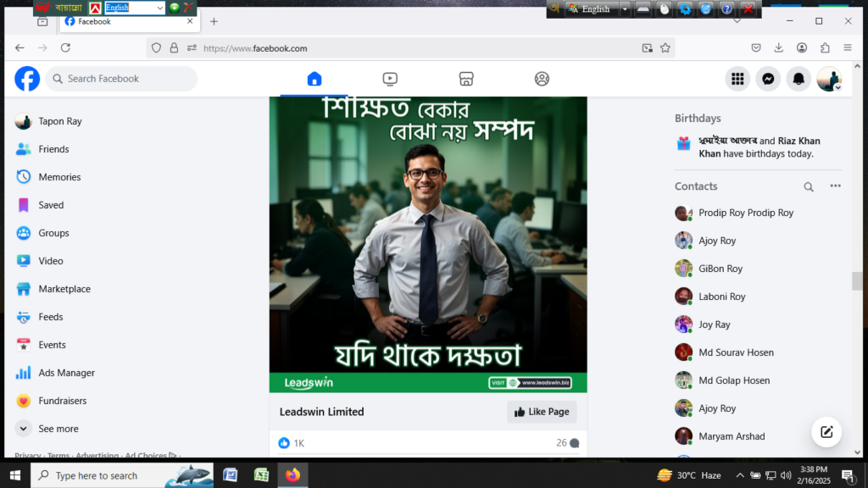Click the Facebook logo

(26, 78)
